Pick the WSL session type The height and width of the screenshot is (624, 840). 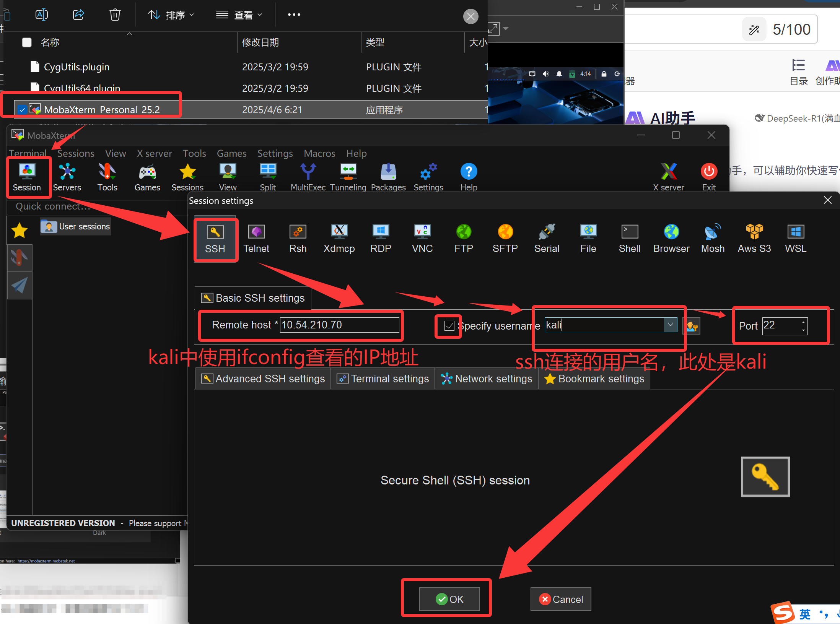(796, 239)
